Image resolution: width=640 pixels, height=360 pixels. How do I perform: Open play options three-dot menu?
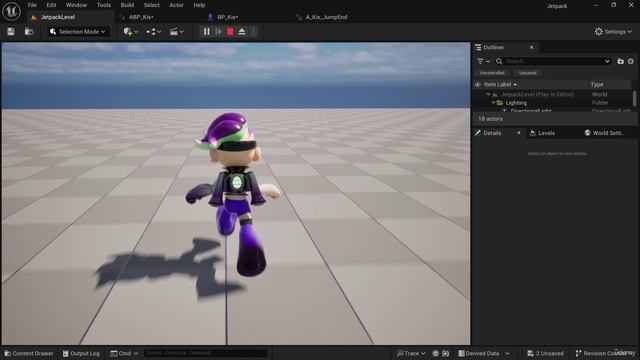coord(253,31)
